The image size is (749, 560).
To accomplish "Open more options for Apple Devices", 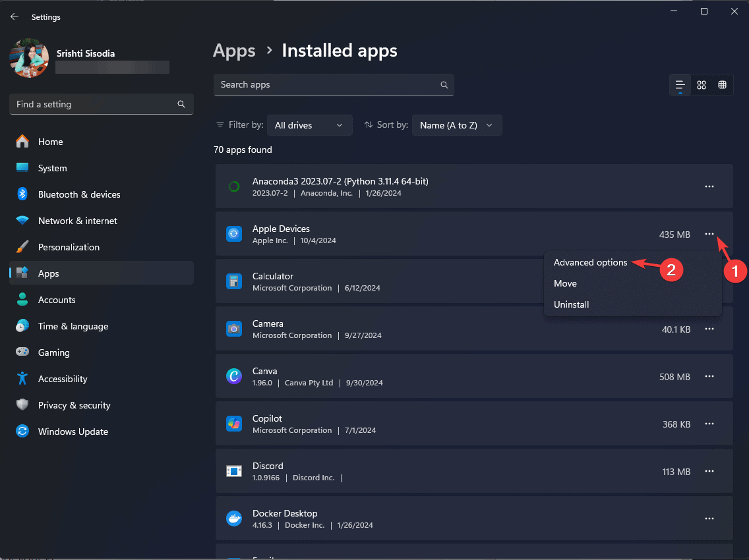I will [x=709, y=234].
